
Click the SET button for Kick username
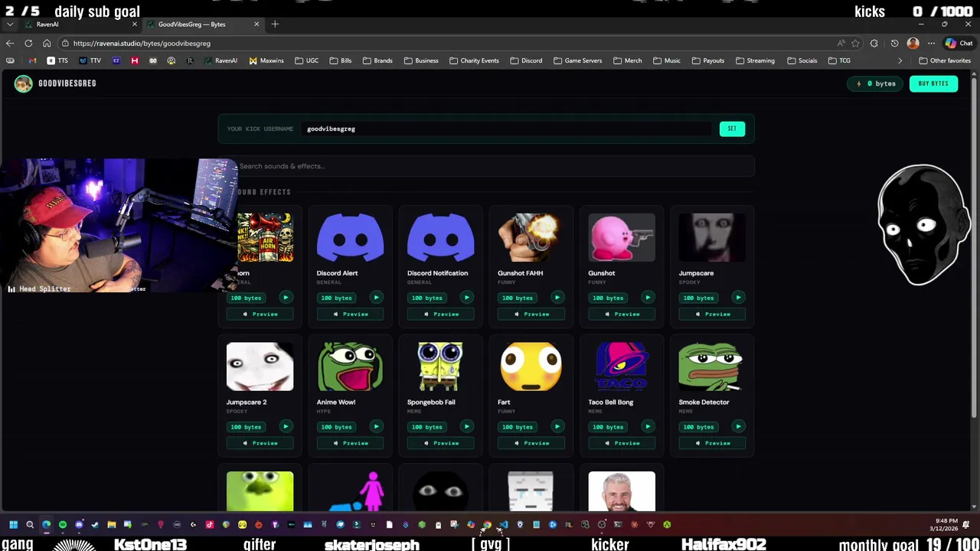[x=732, y=129]
